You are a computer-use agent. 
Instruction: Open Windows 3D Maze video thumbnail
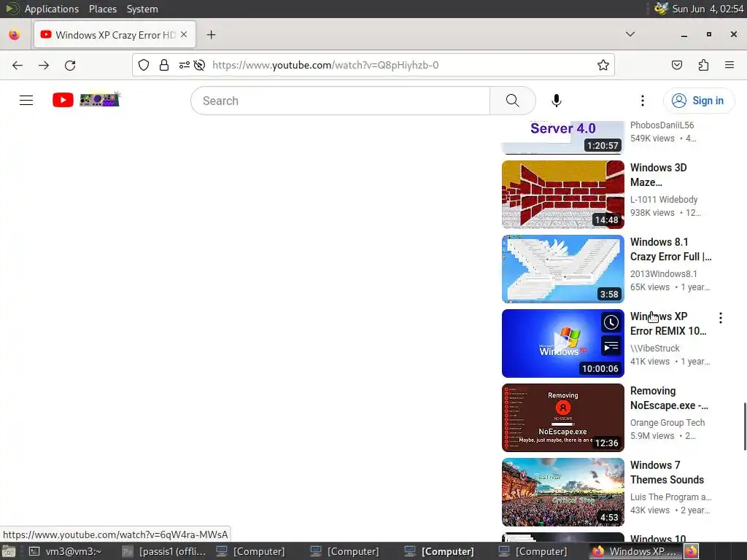[562, 194]
